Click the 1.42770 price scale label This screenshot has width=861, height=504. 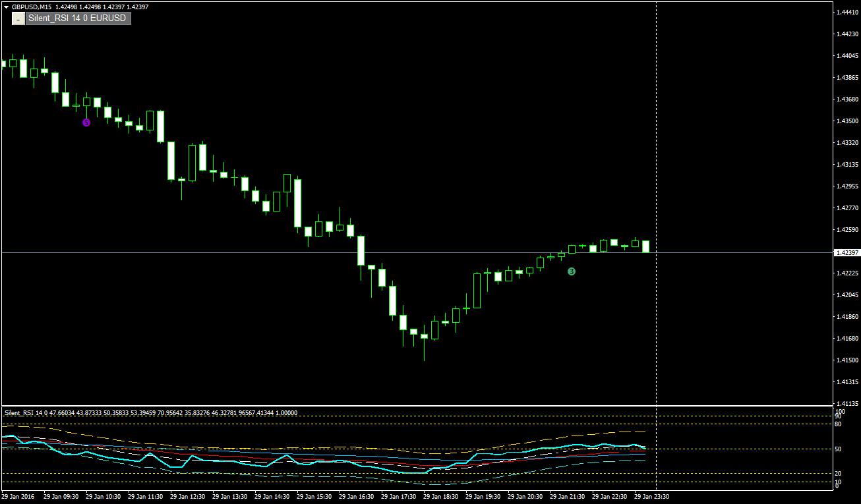coord(846,208)
